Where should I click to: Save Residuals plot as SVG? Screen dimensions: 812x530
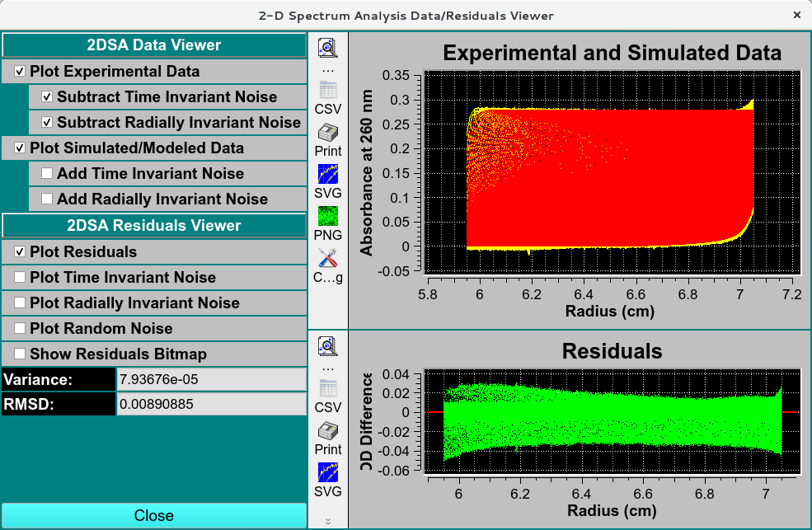pyautogui.click(x=328, y=479)
